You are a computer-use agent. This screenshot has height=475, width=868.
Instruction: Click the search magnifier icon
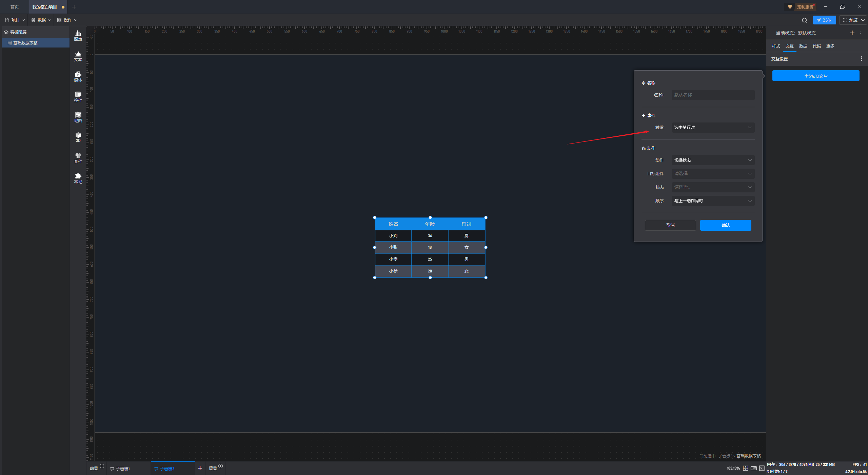coord(804,20)
